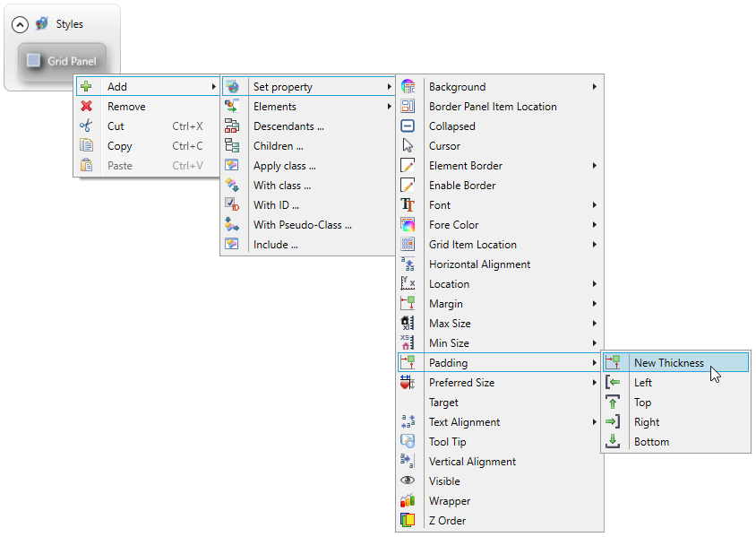Screen dimensions: 756x537
Task: Open the Fore Color property
Action: (x=453, y=225)
